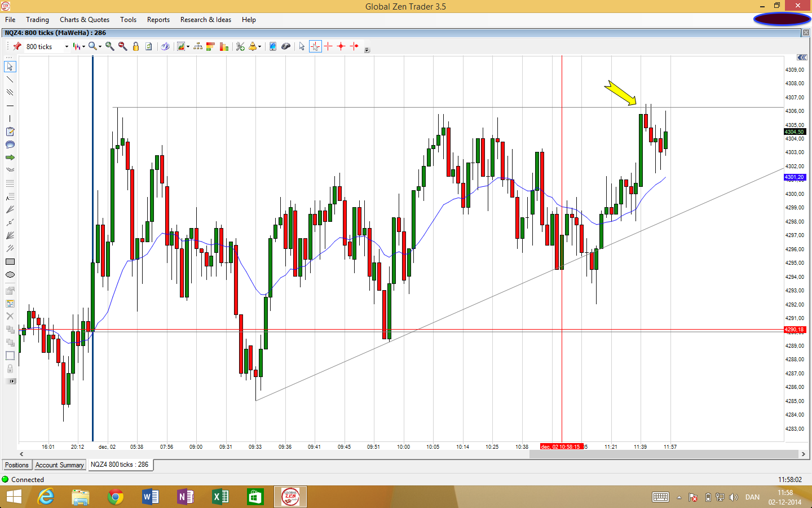
Task: Open the File menu
Action: 10,20
